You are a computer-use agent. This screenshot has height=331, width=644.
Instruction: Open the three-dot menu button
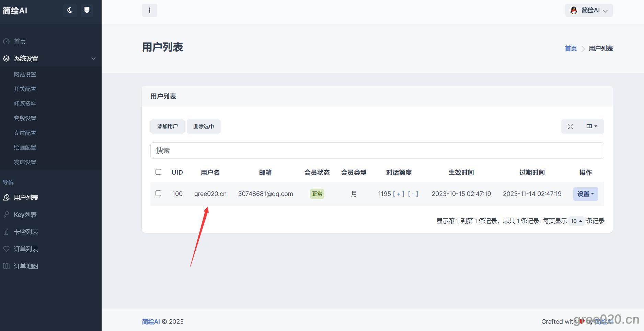coord(149,10)
